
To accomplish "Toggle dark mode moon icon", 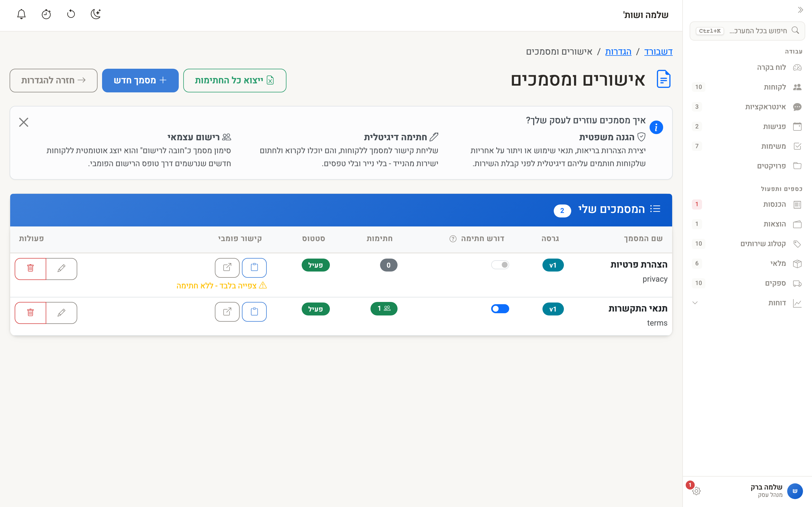I will [96, 14].
